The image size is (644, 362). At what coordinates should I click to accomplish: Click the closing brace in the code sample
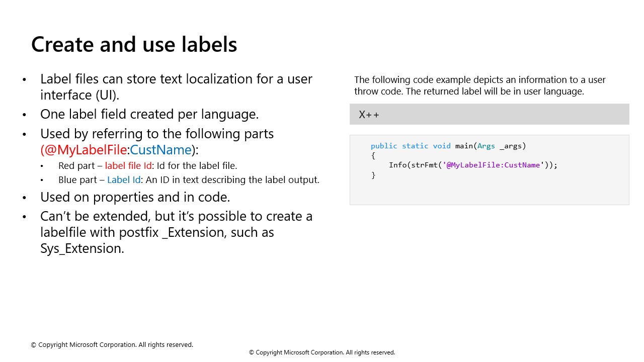click(x=374, y=174)
